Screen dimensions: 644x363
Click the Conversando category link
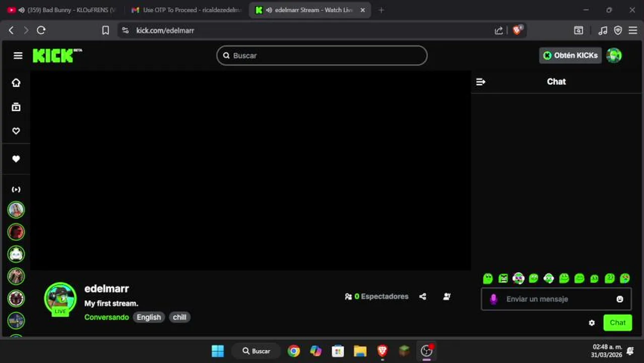[x=106, y=317]
